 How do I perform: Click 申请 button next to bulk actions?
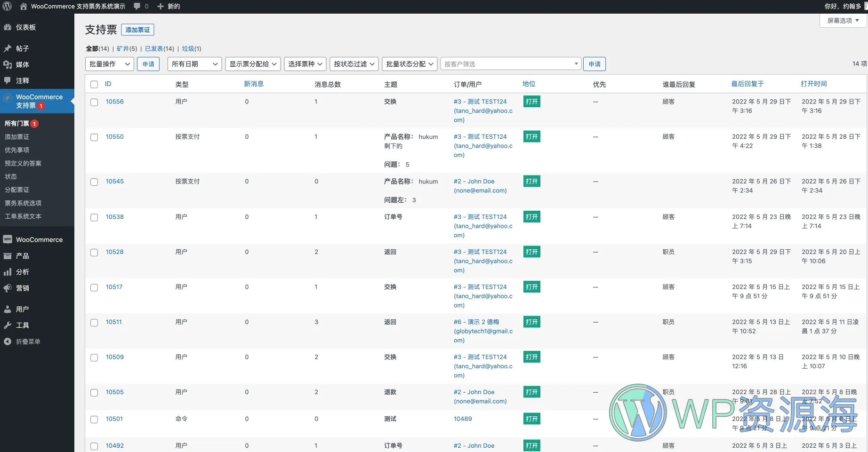148,64
